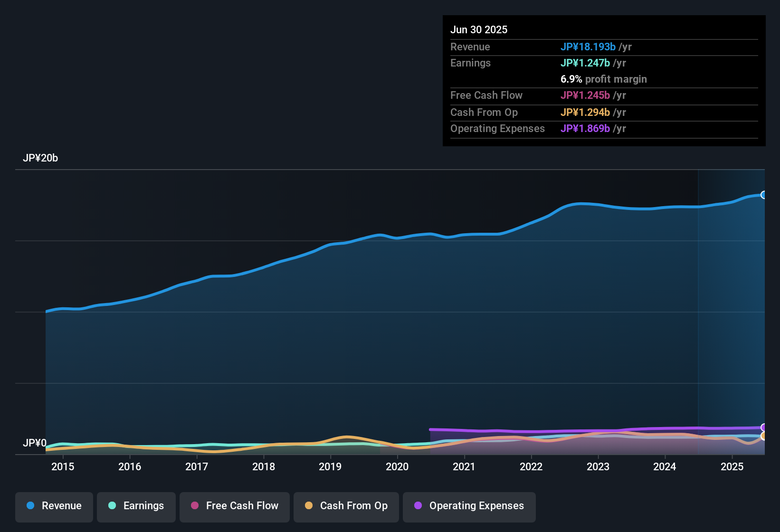Toggle the Earnings legend button
This screenshot has width=780, height=532.
[x=136, y=506]
